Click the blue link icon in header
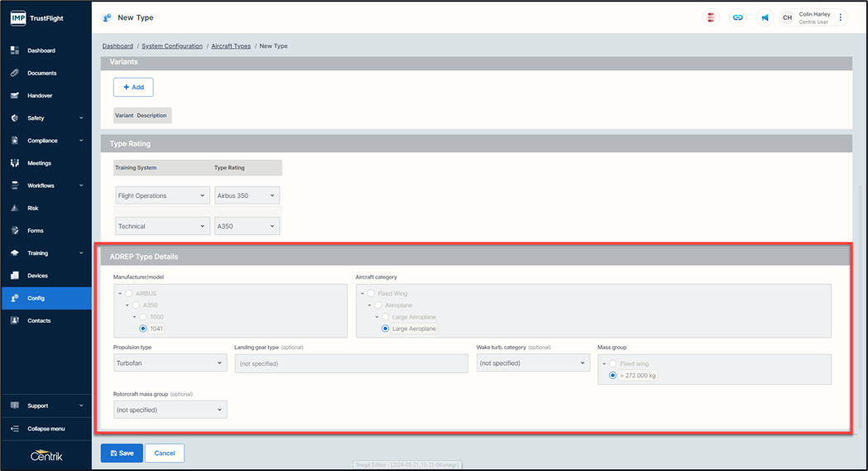The width and height of the screenshot is (868, 471). click(x=738, y=17)
